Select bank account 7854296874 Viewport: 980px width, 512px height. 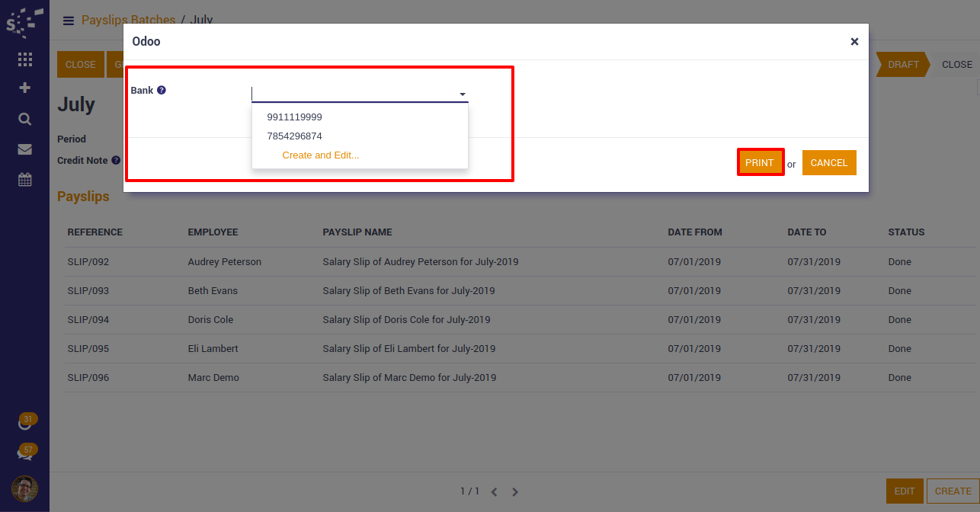pyautogui.click(x=294, y=136)
